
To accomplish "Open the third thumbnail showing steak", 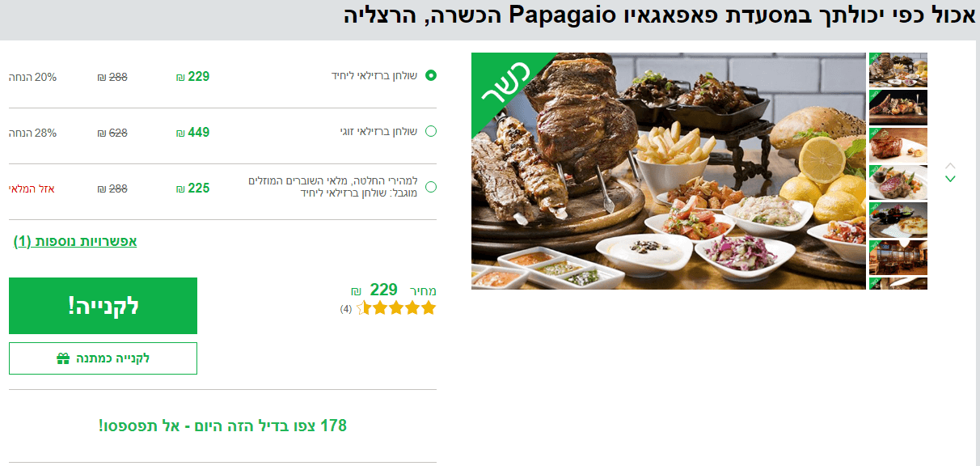I will coord(898,145).
